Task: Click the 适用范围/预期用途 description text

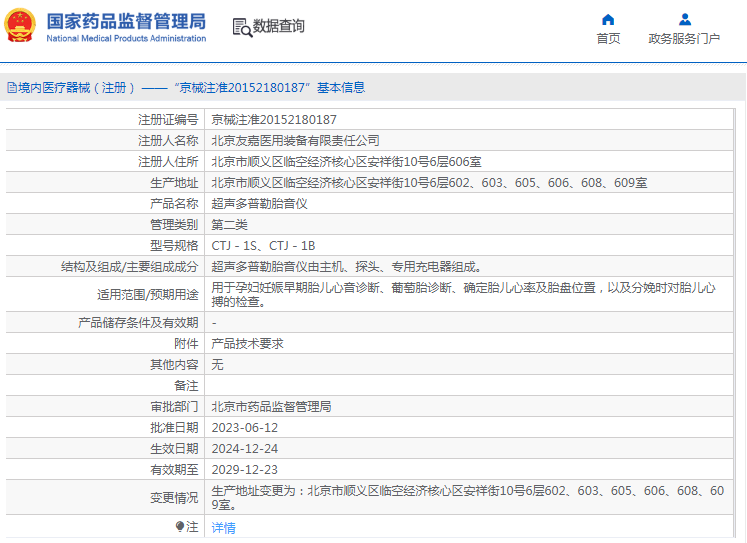Action: click(x=464, y=294)
